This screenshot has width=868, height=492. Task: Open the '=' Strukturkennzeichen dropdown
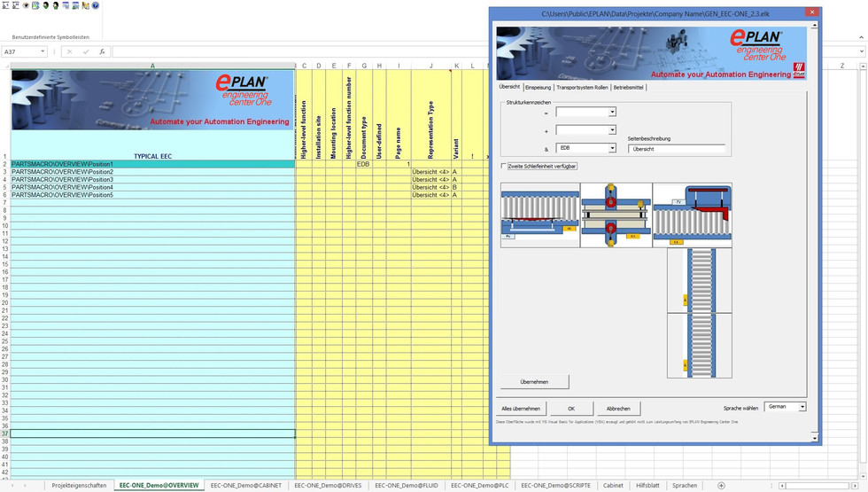point(612,112)
